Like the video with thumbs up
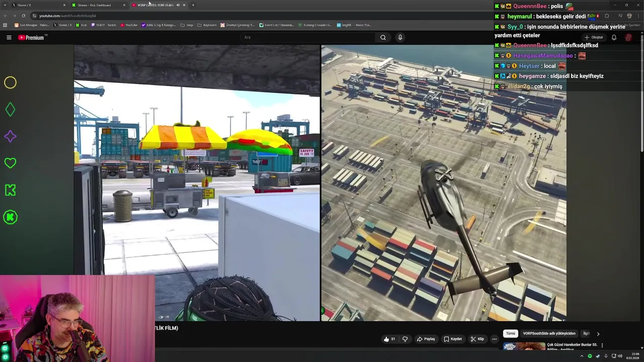This screenshot has width=644, height=362. tap(389, 339)
